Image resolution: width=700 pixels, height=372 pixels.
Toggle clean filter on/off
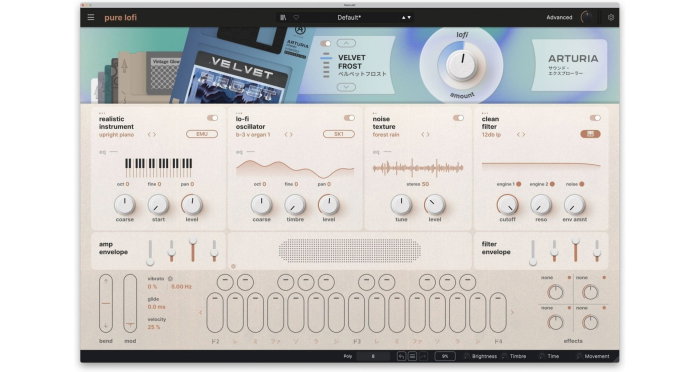(x=595, y=118)
